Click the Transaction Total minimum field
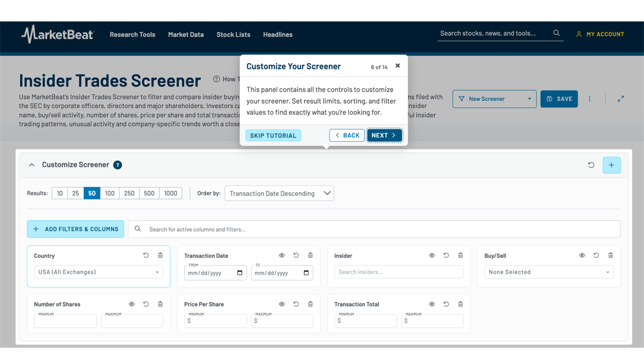The width and height of the screenshot is (644, 362). pyautogui.click(x=366, y=321)
